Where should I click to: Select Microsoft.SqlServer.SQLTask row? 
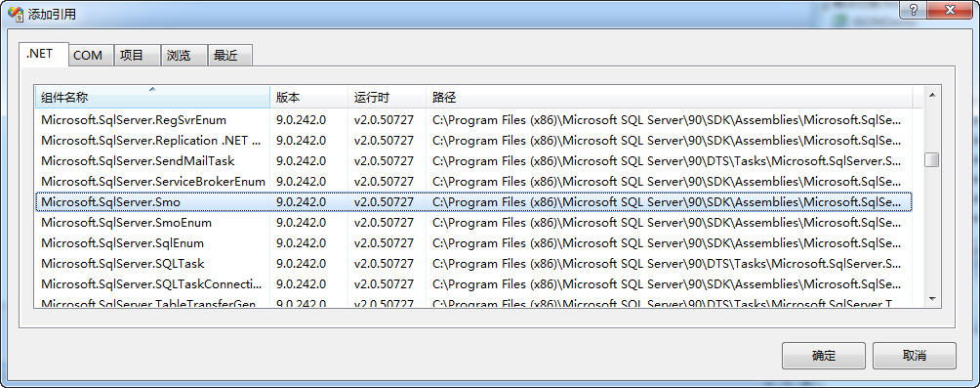[x=473, y=264]
